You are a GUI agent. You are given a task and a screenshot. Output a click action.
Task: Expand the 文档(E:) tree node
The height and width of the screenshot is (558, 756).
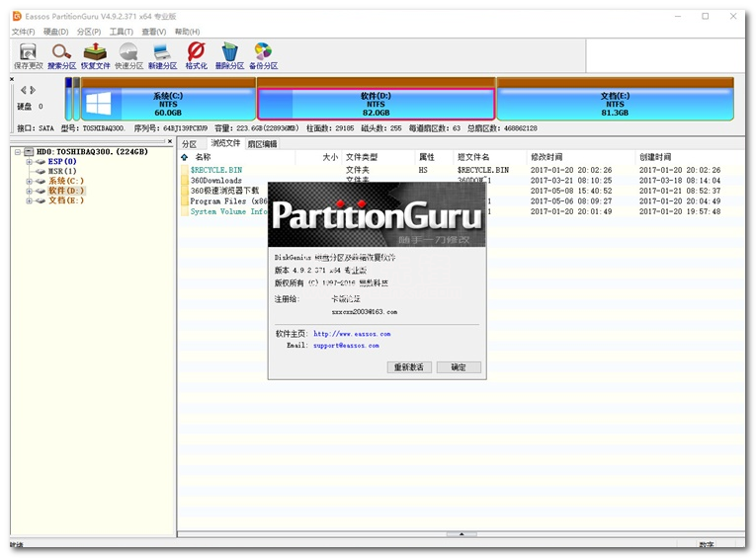(x=29, y=200)
